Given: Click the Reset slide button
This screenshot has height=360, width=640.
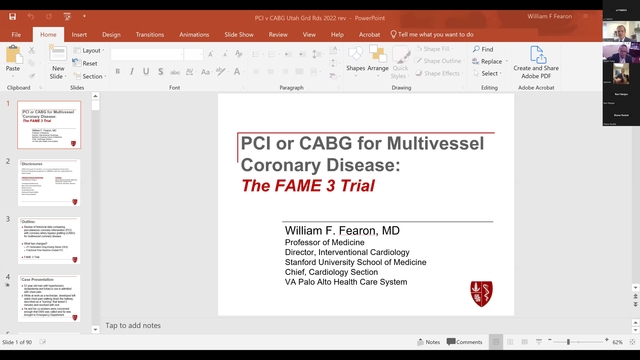Looking at the screenshot, I should click(x=85, y=63).
